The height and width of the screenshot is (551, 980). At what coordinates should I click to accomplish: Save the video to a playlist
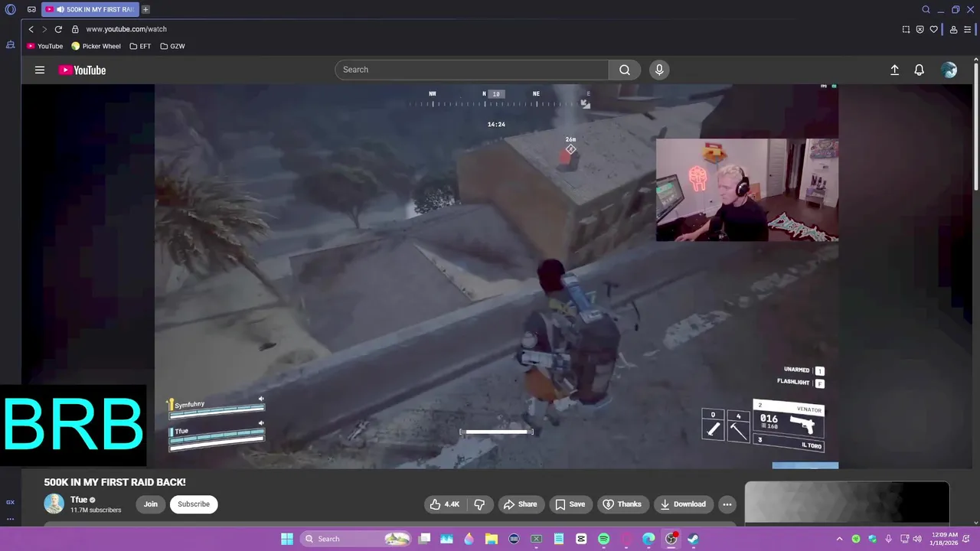coord(570,504)
